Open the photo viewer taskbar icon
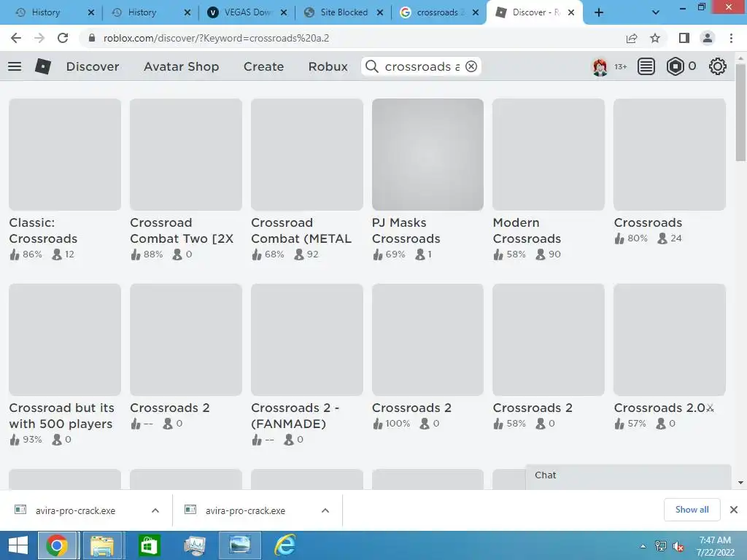747x560 pixels. pyautogui.click(x=239, y=545)
